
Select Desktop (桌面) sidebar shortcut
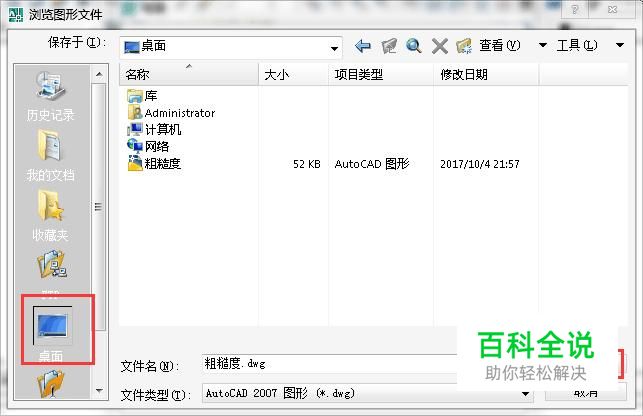[51, 332]
